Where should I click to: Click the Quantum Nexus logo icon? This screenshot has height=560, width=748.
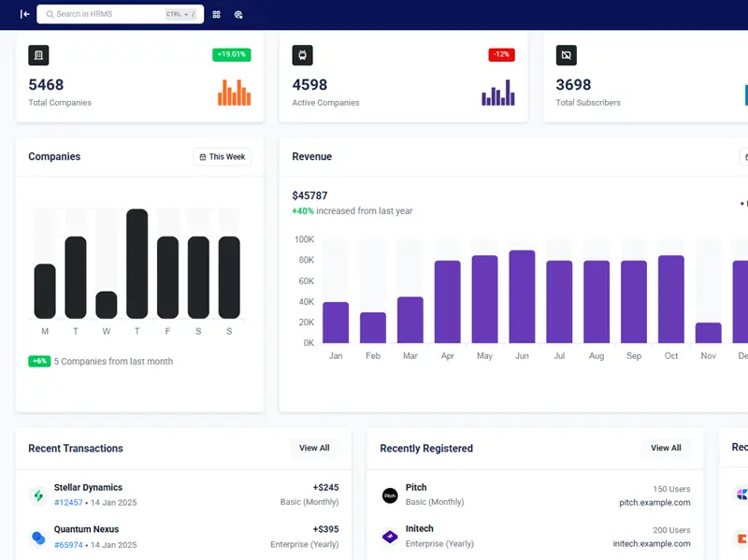[x=38, y=538]
